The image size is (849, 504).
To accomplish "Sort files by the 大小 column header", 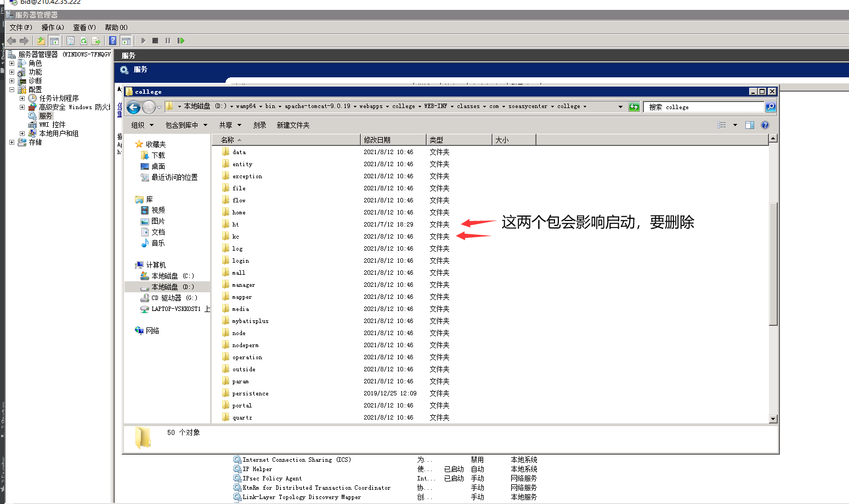I will 514,140.
